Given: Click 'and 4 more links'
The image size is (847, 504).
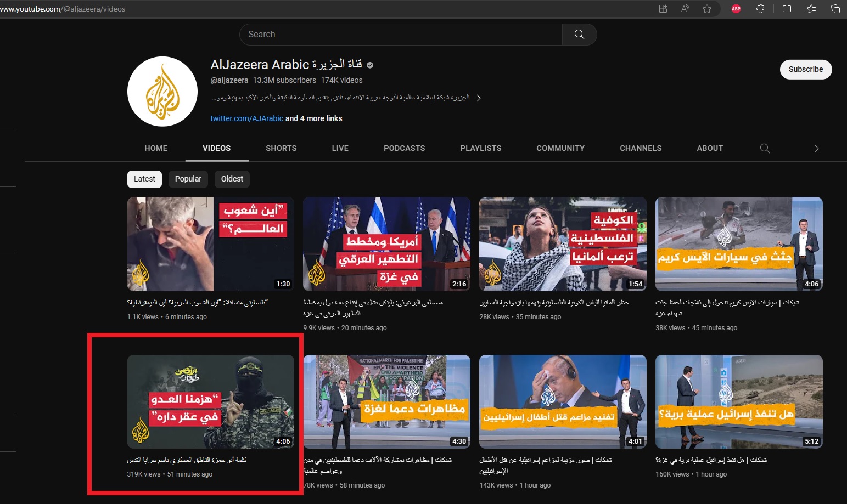Looking at the screenshot, I should tap(314, 118).
